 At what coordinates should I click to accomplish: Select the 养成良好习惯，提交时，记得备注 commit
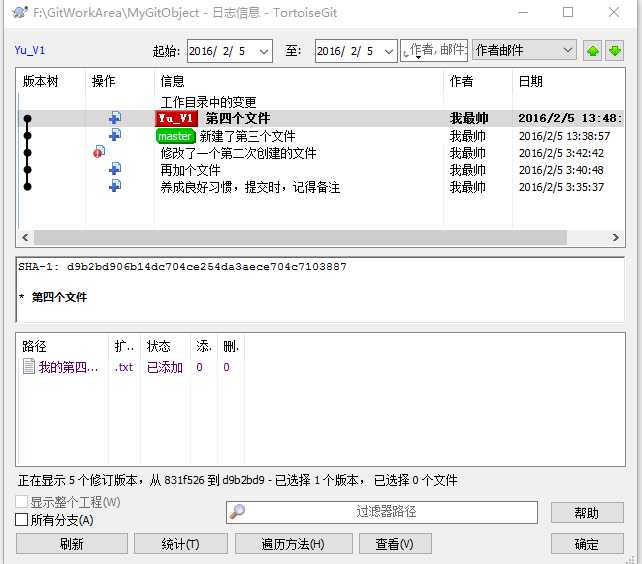coord(321,187)
